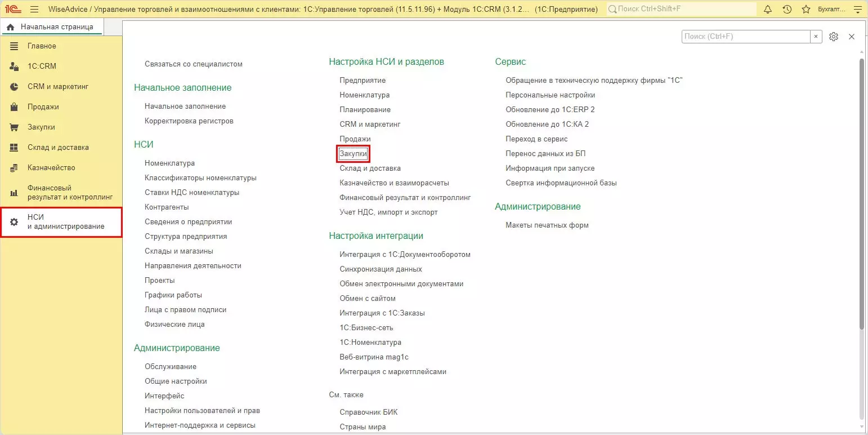The width and height of the screenshot is (868, 435).
Task: Open Интеграция с 1С:Документооборотом link
Action: coord(405,255)
